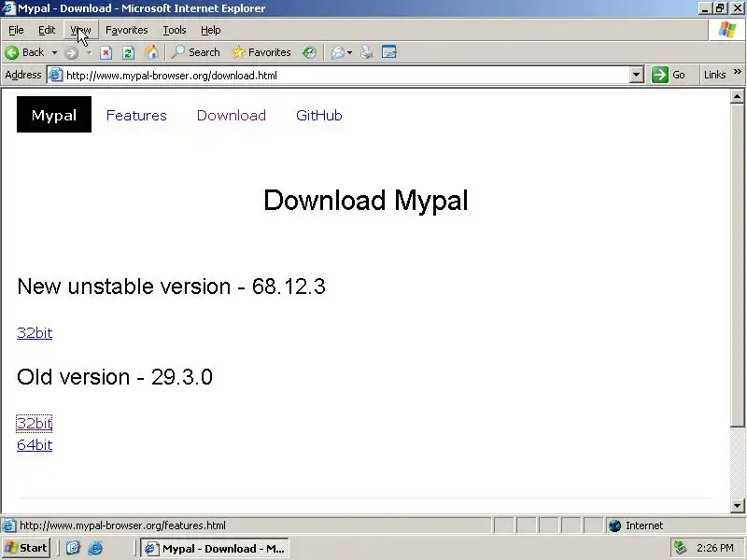The height and width of the screenshot is (560, 747).
Task: Open the Tools menu
Action: (175, 30)
